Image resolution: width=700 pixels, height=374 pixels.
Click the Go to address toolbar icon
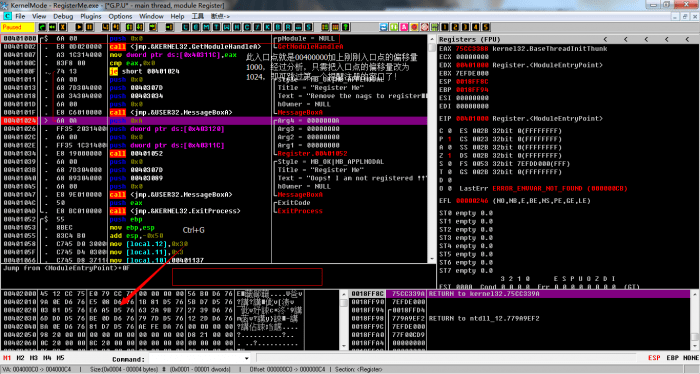tap(169, 27)
